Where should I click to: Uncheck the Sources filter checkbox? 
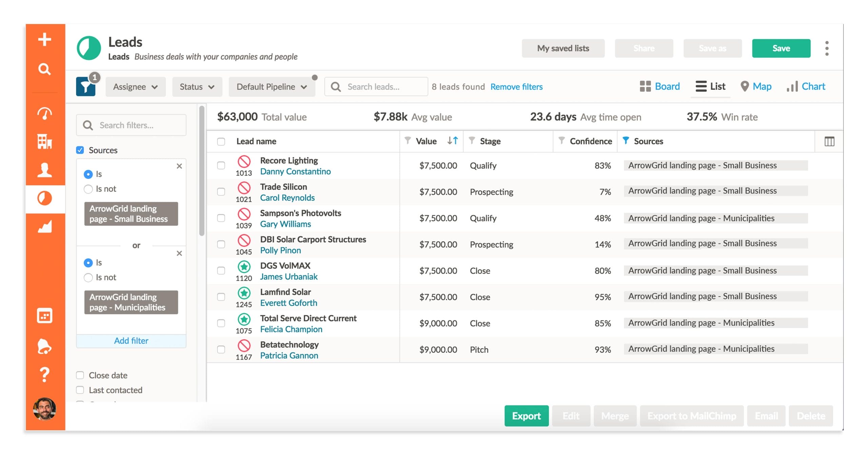[80, 150]
